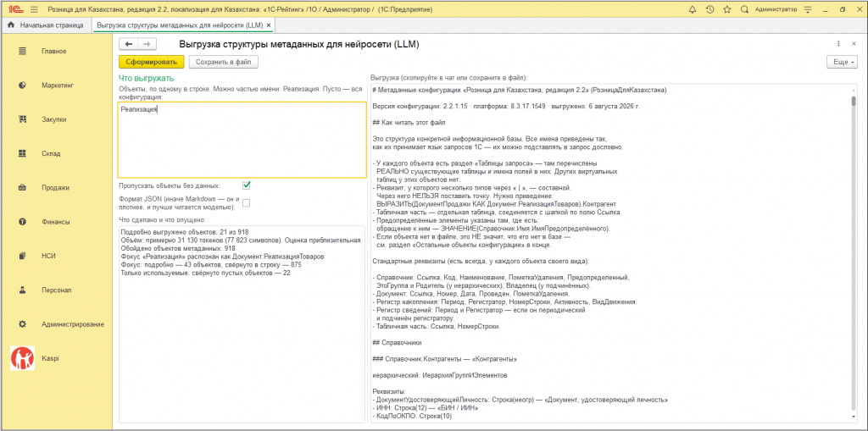868x431 pixels.
Task: Open Финансы section
Action: (x=56, y=222)
